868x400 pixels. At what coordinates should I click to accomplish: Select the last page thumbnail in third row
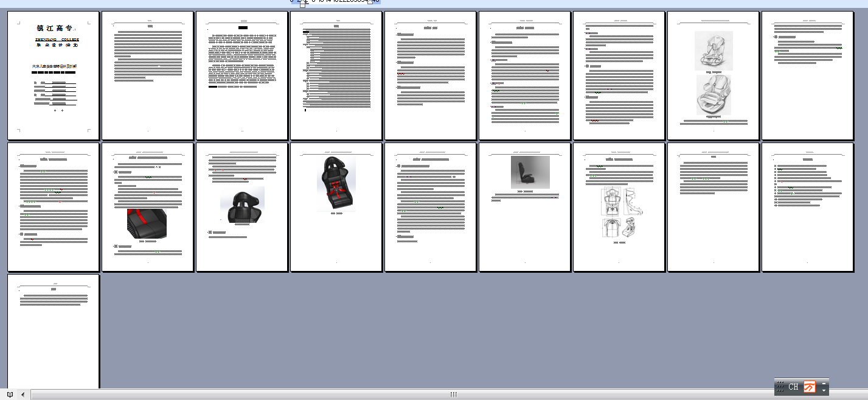tap(54, 331)
